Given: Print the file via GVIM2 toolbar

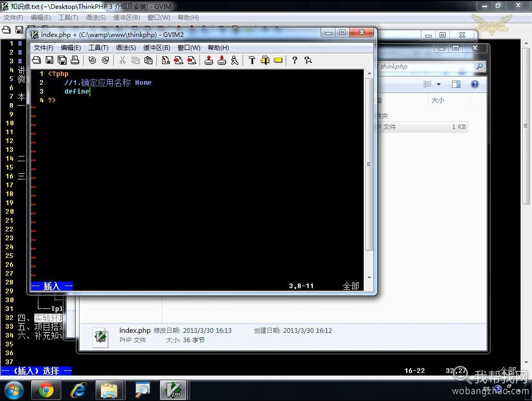Looking at the screenshot, I should click(75, 60).
